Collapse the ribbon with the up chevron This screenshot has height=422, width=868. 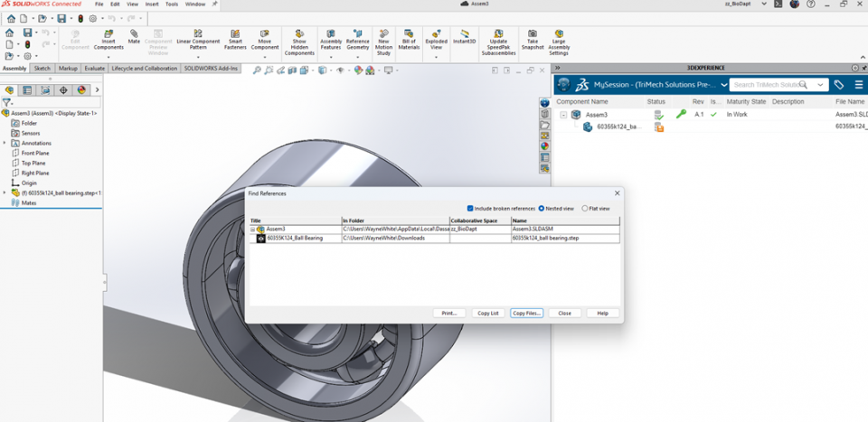tap(862, 58)
